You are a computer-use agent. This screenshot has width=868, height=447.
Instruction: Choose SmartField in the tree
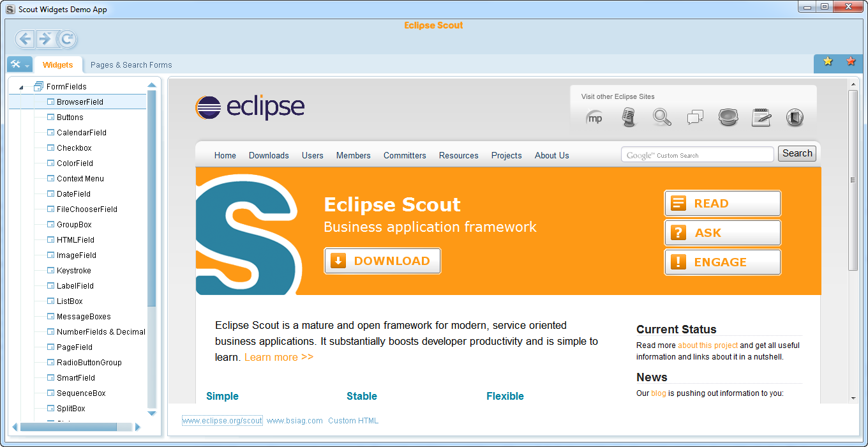(x=76, y=377)
